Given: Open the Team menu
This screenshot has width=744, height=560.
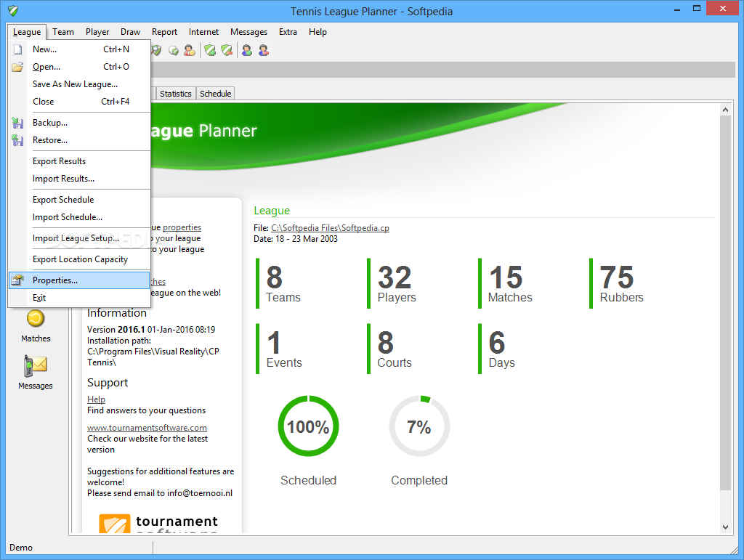Looking at the screenshot, I should pos(63,32).
